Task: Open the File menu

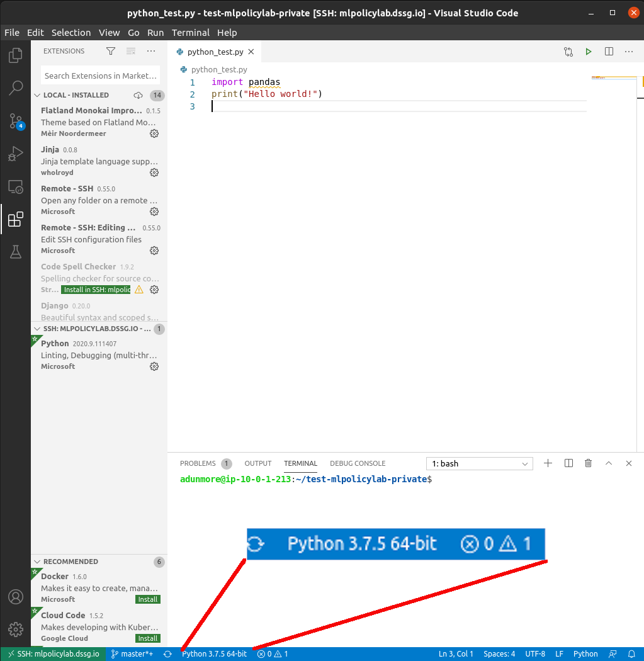Action: click(x=12, y=33)
